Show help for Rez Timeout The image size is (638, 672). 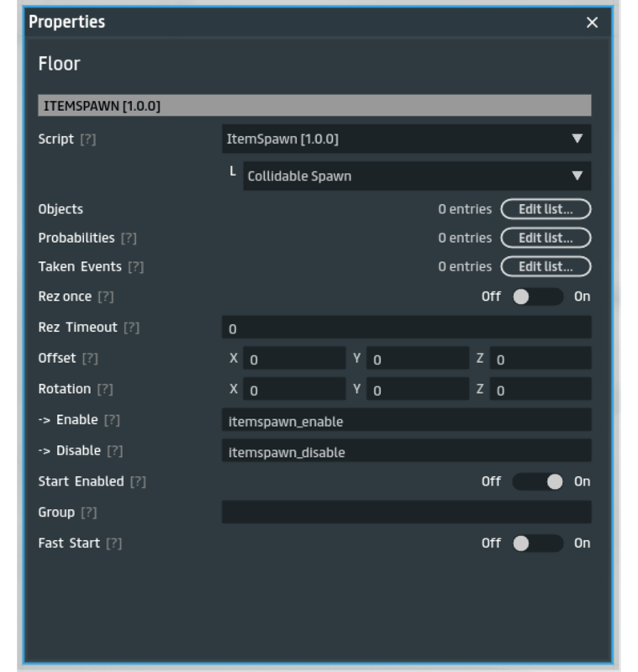pos(131,328)
